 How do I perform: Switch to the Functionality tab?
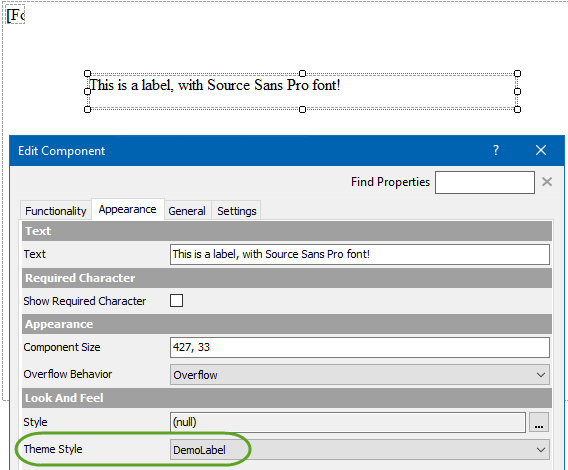(56, 211)
